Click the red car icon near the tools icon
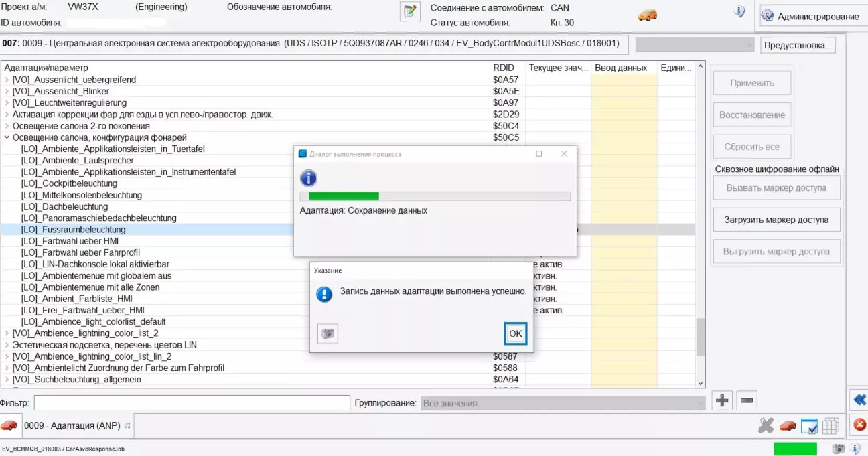Image resolution: width=868 pixels, height=456 pixels. pyautogui.click(x=788, y=425)
